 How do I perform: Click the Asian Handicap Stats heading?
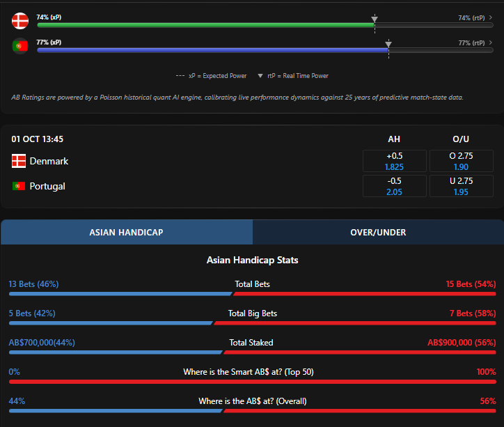point(252,260)
